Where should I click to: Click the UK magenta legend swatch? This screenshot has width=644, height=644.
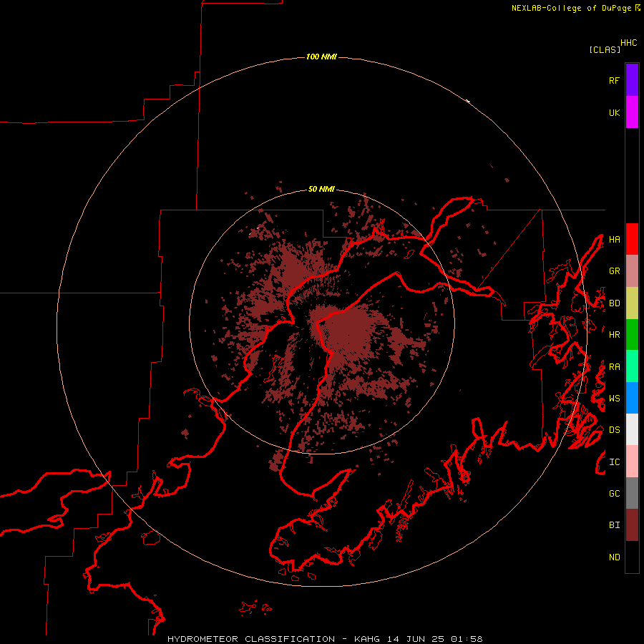pos(632,112)
